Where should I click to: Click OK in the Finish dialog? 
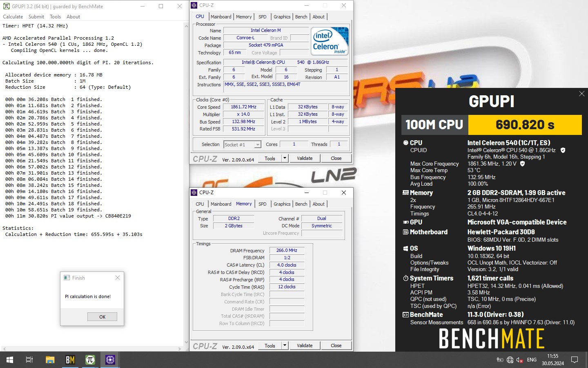(102, 317)
